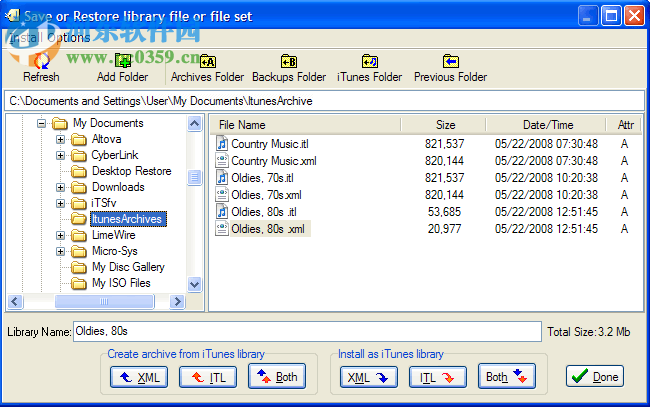Click size value 53,685
This screenshot has height=409, width=650.
pyautogui.click(x=444, y=212)
